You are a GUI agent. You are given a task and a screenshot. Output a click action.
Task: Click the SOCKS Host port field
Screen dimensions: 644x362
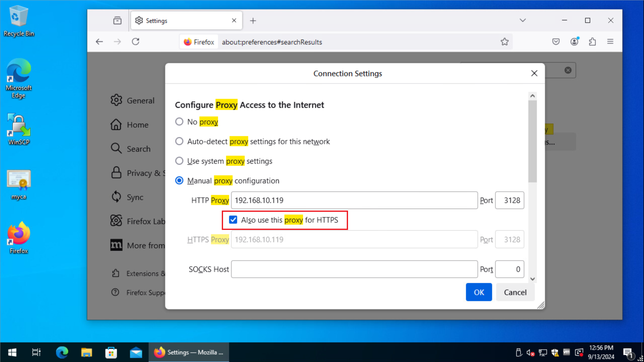pos(509,269)
